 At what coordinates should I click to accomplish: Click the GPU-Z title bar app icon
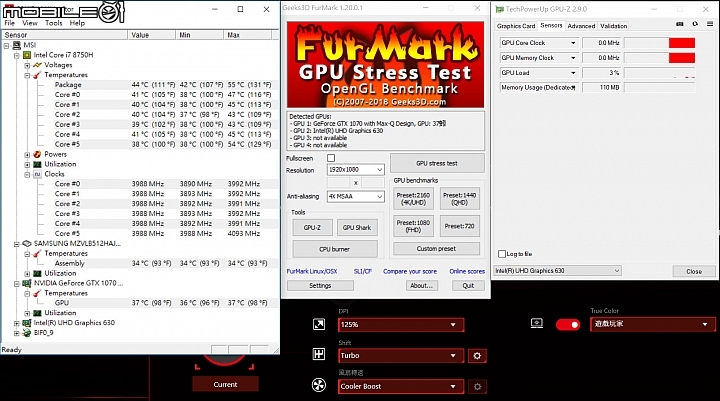[x=500, y=9]
